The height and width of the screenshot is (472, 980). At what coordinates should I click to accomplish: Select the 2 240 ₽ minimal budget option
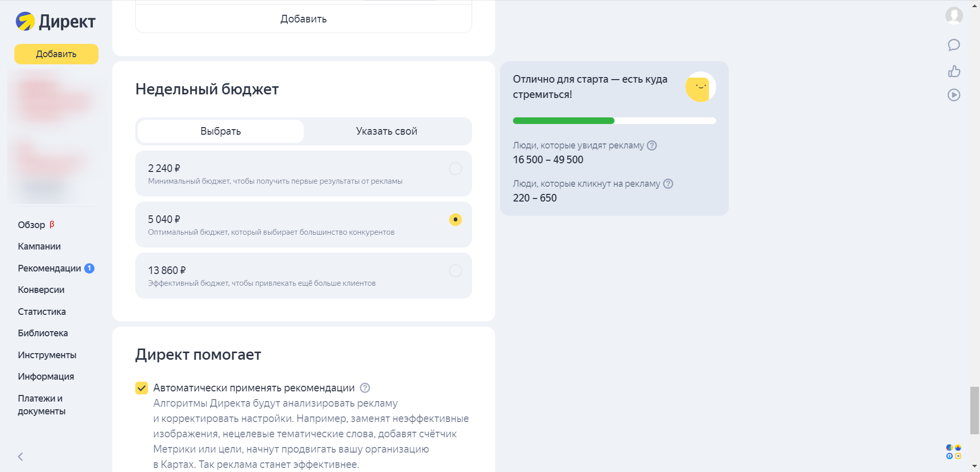coord(303,173)
